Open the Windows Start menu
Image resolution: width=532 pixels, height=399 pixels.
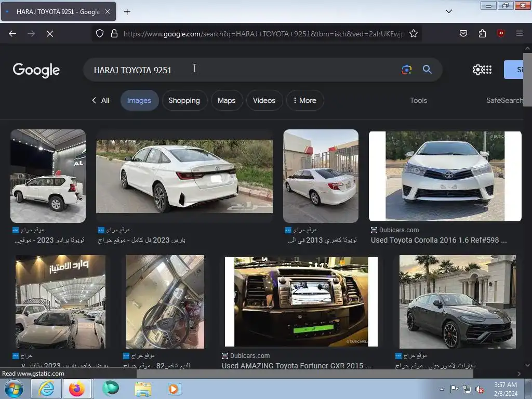[x=14, y=389]
